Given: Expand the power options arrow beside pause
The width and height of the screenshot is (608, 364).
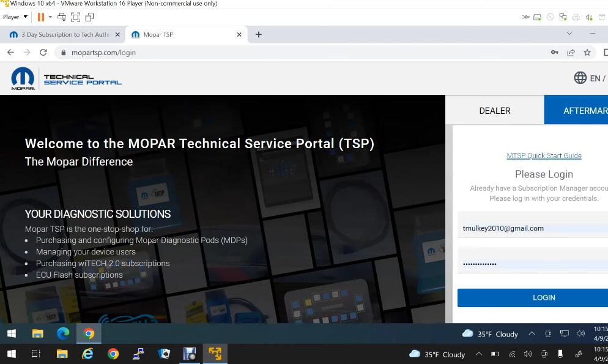Looking at the screenshot, I should coord(50,17).
